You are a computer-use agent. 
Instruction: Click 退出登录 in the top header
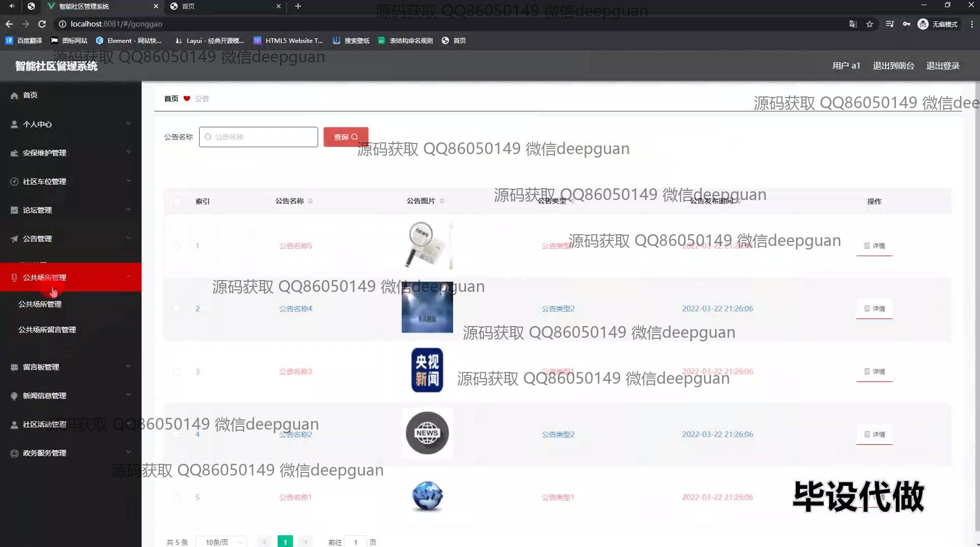(x=942, y=66)
